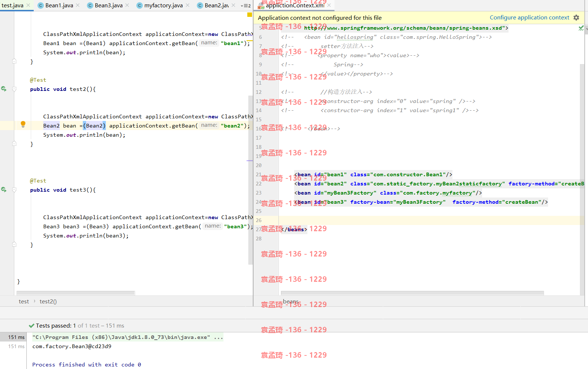Click the horizontal scrollbar under test.java editor
This screenshot has height=369, width=588.
coord(76,293)
